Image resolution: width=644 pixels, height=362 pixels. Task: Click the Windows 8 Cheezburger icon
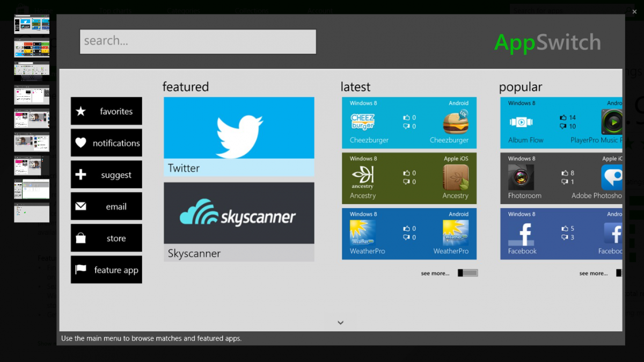[x=363, y=121]
